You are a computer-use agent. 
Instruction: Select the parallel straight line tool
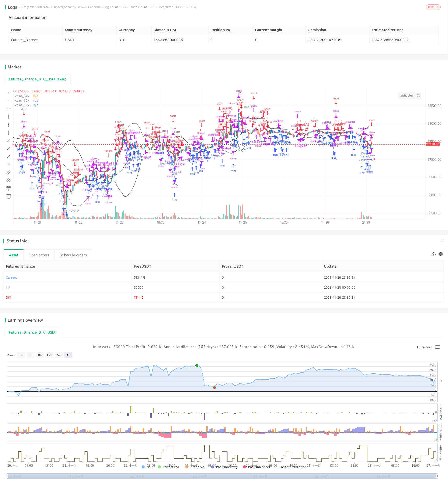[9, 172]
